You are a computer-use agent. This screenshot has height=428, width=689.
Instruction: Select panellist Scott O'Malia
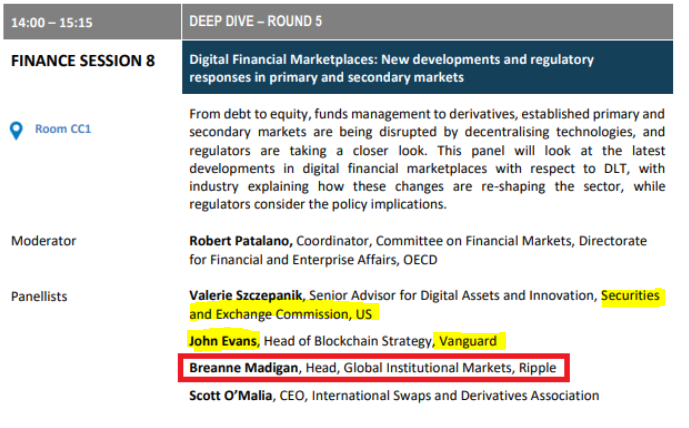(231, 396)
